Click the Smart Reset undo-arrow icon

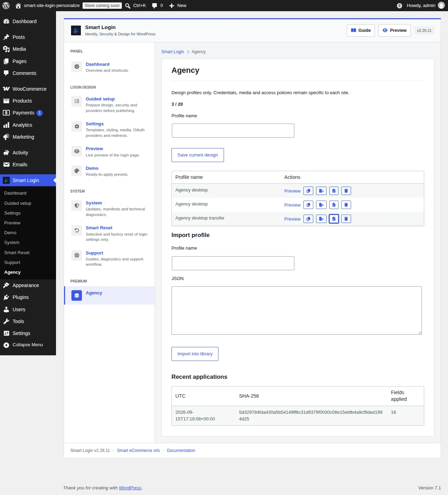coord(77,230)
